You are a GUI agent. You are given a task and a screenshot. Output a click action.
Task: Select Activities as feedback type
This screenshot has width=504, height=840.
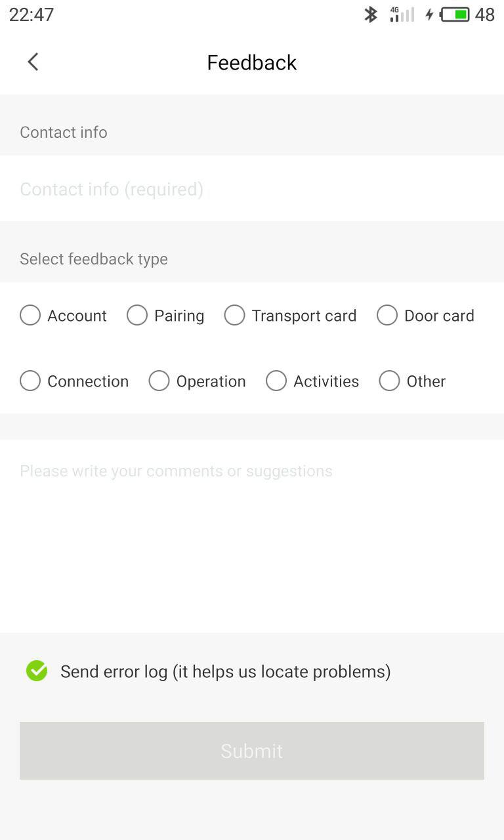(x=276, y=381)
